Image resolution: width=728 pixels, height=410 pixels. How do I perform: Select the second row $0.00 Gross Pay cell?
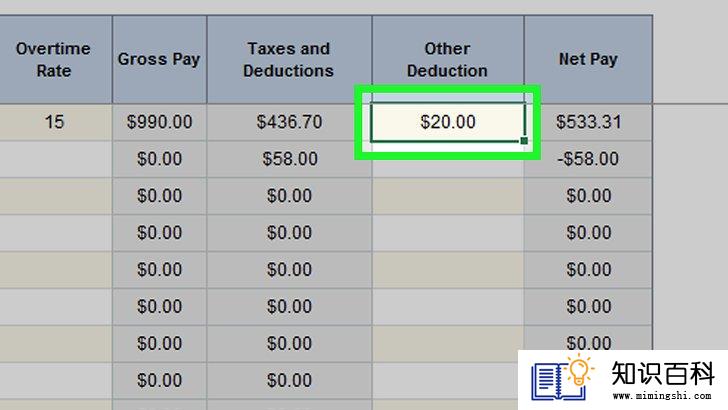159,159
